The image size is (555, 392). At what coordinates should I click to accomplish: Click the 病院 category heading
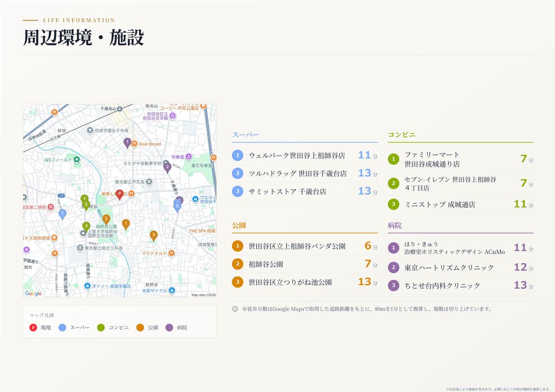tap(395, 225)
